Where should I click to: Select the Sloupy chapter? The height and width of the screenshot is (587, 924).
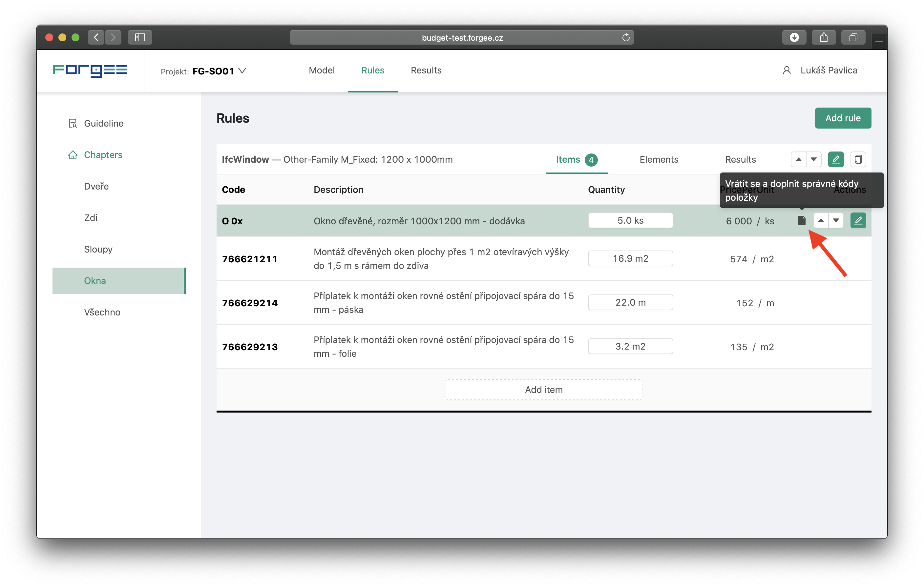click(x=98, y=249)
